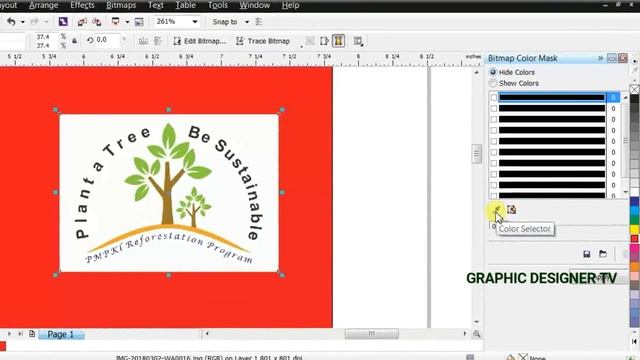Open the Effects menu
640x360 pixels.
point(82,5)
